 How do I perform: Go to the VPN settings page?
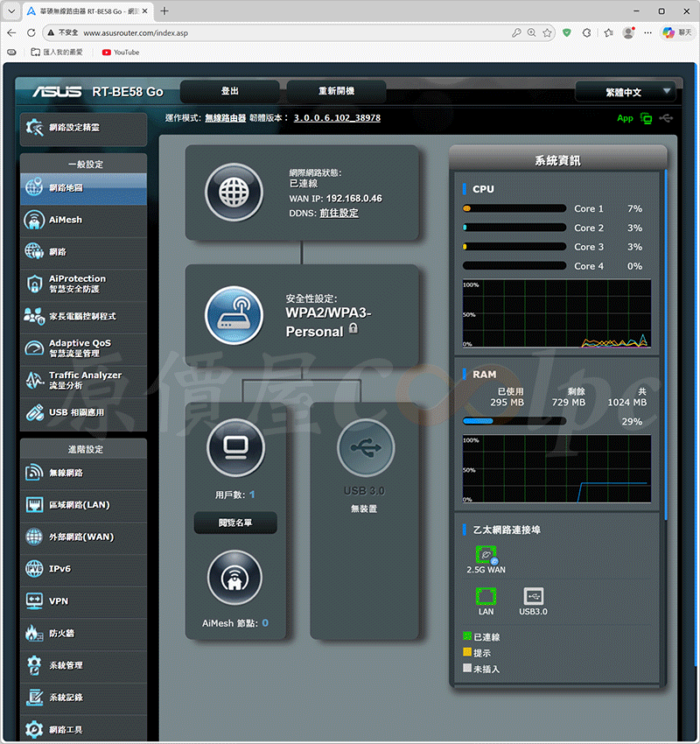83,601
